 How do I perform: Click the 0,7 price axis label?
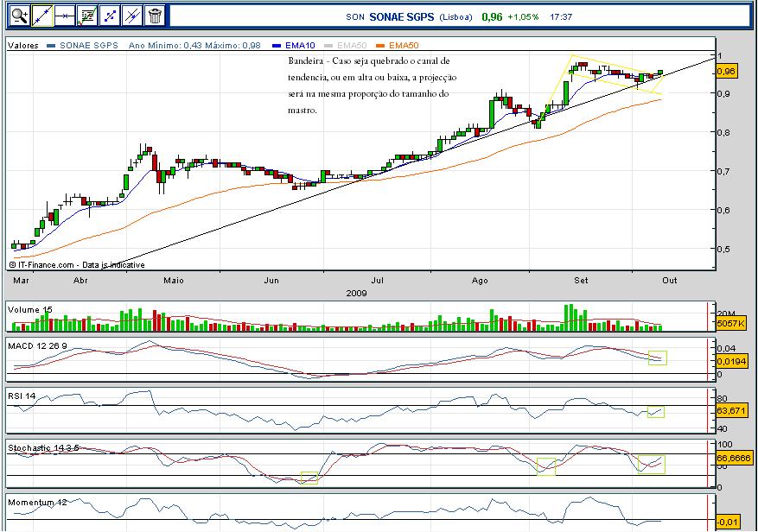[723, 171]
